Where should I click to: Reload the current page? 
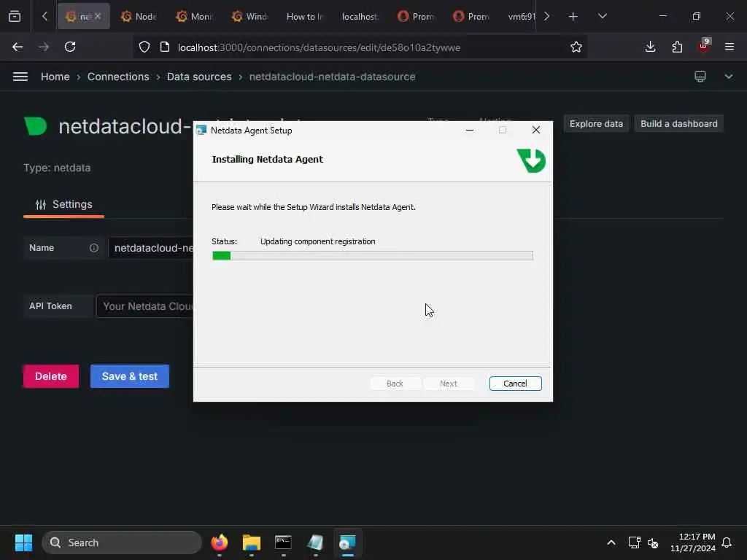click(x=70, y=47)
